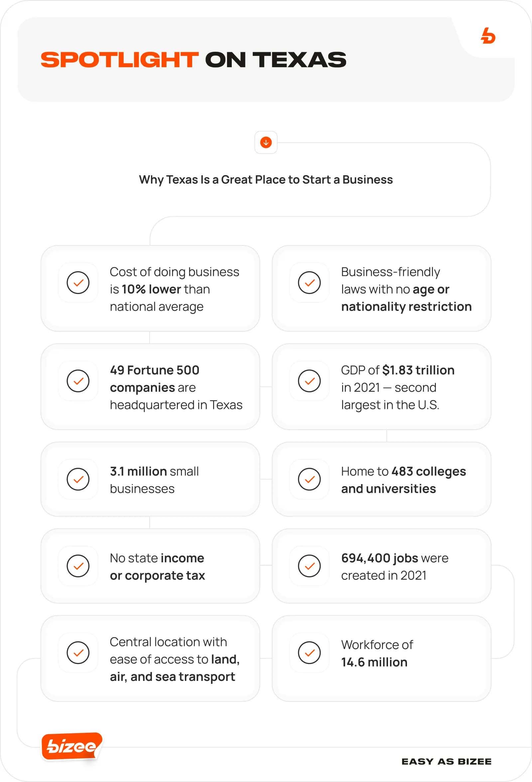Click the checkmark beside 694,400 jobs created
This screenshot has height=782, width=532.
click(x=309, y=566)
